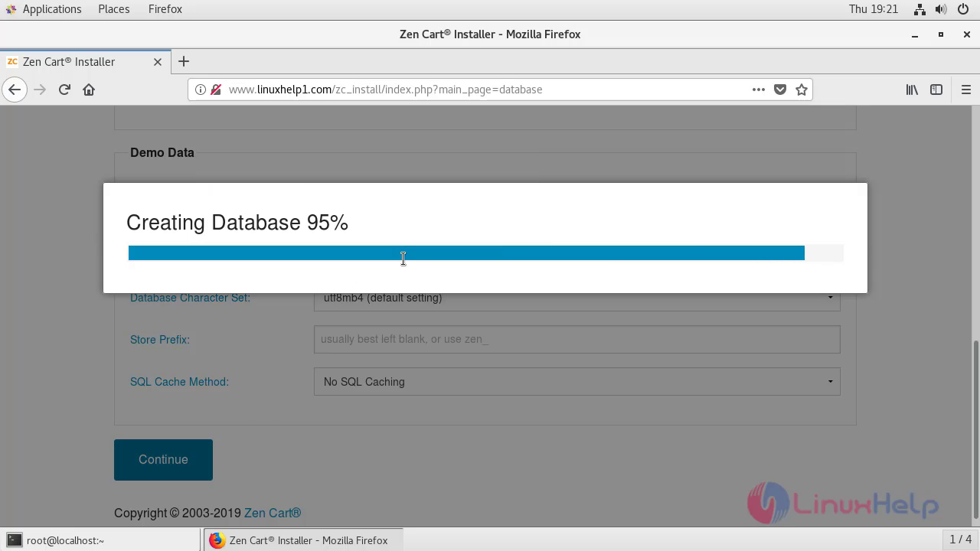Click the Continue button
The image size is (980, 551).
click(163, 460)
